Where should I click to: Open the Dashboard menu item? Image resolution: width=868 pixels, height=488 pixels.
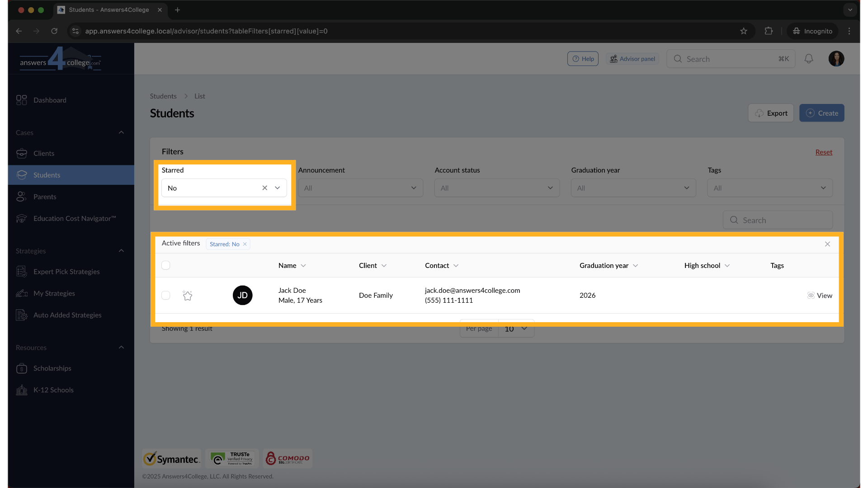coord(50,100)
